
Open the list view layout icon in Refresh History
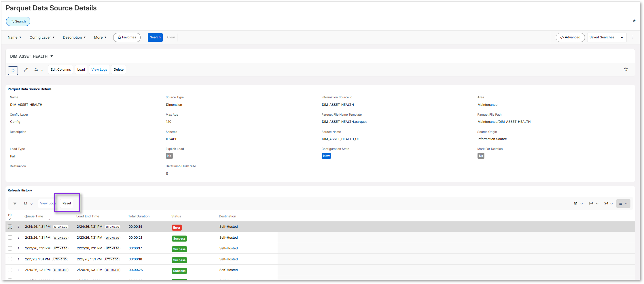pyautogui.click(x=623, y=203)
